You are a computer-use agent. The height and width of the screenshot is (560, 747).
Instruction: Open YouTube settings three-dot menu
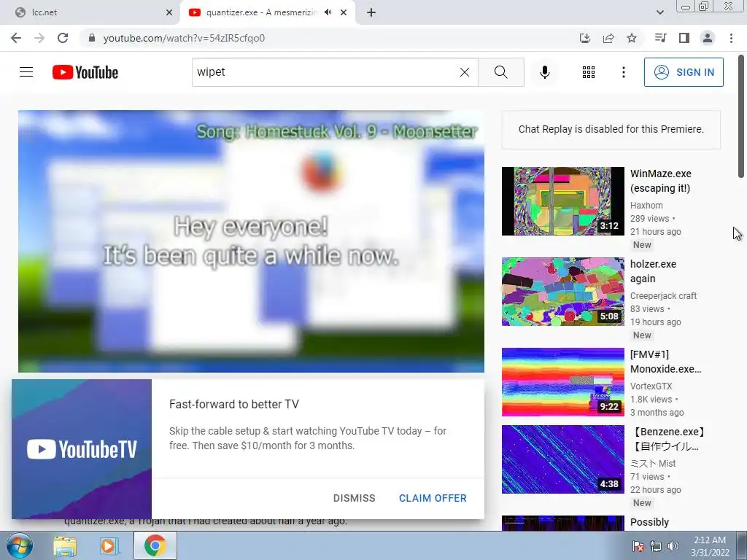[x=624, y=72]
